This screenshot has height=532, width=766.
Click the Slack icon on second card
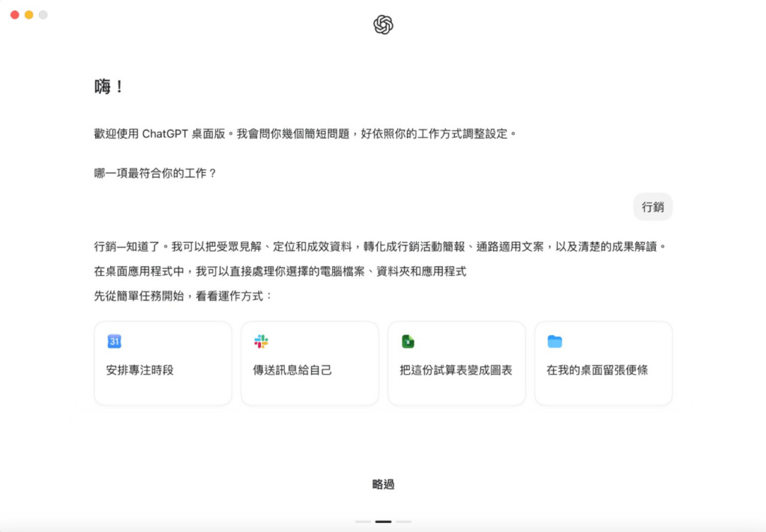(261, 341)
